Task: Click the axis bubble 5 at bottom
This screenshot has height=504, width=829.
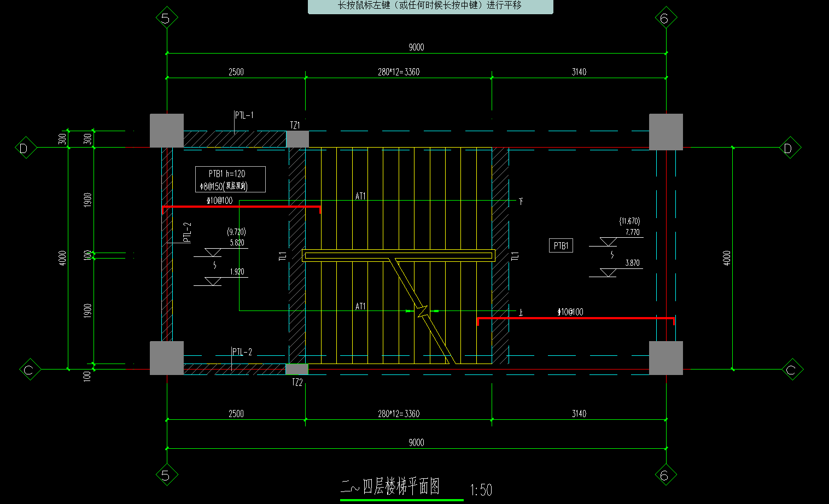Action: click(166, 474)
